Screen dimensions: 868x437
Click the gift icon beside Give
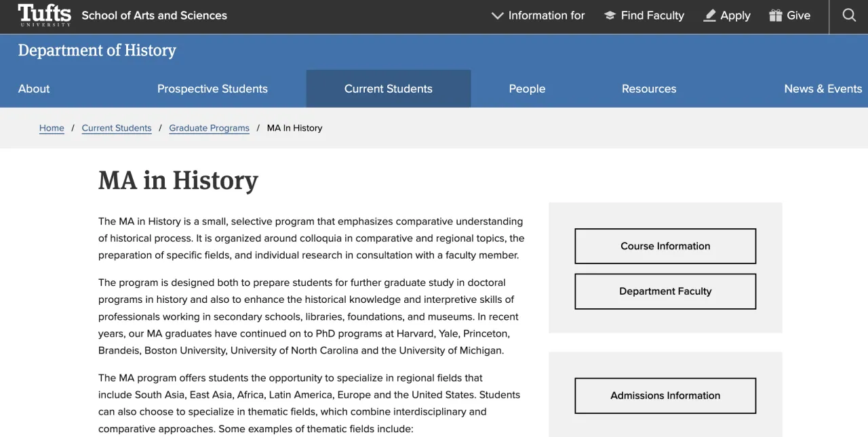[775, 16]
